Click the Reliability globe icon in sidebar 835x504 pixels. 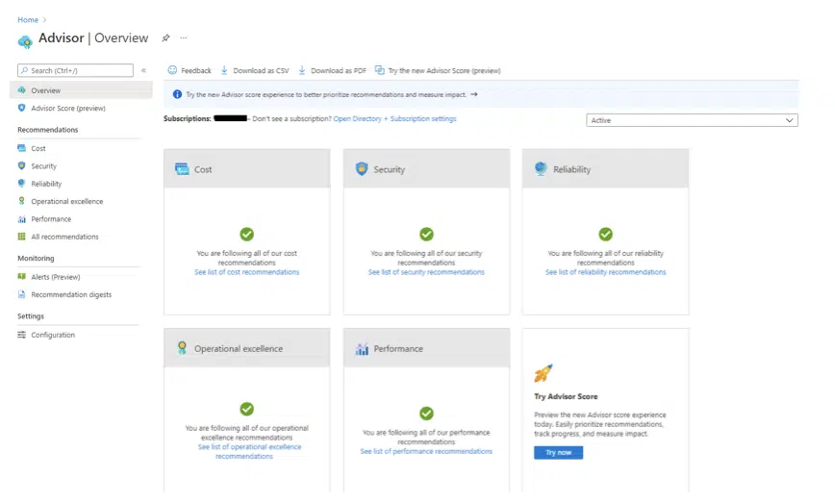coord(21,183)
